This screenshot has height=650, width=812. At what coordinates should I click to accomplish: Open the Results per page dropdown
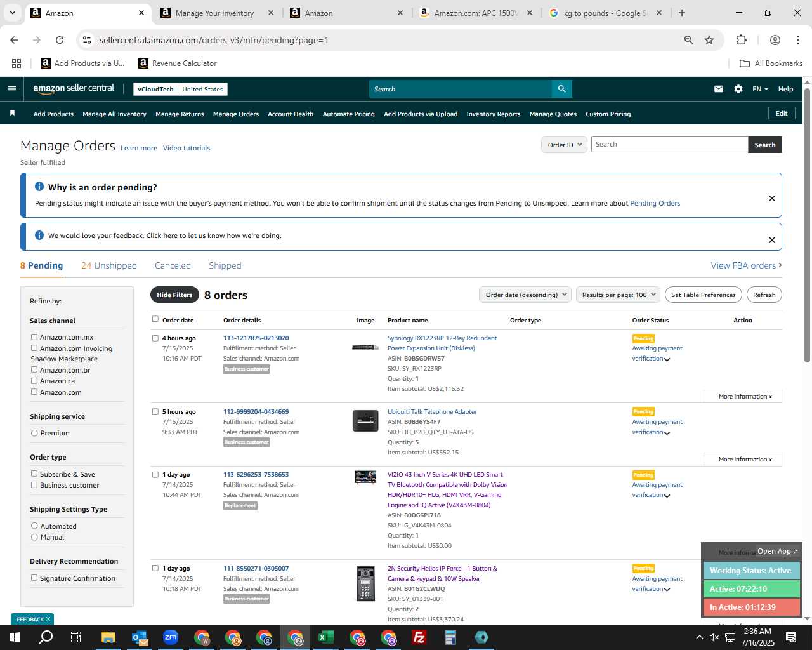618,295
